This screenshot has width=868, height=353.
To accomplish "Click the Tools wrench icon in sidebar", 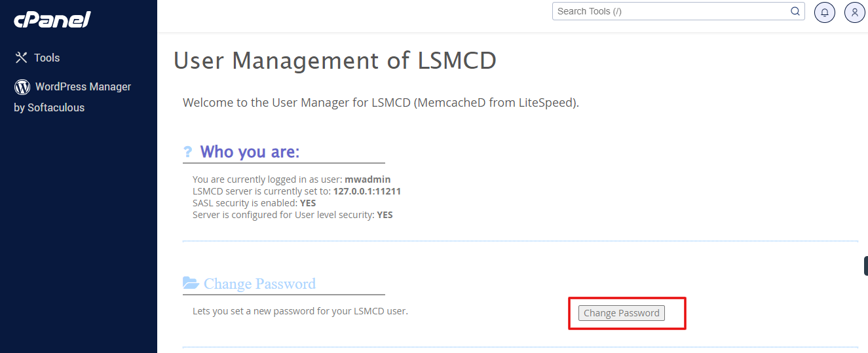I will 21,58.
